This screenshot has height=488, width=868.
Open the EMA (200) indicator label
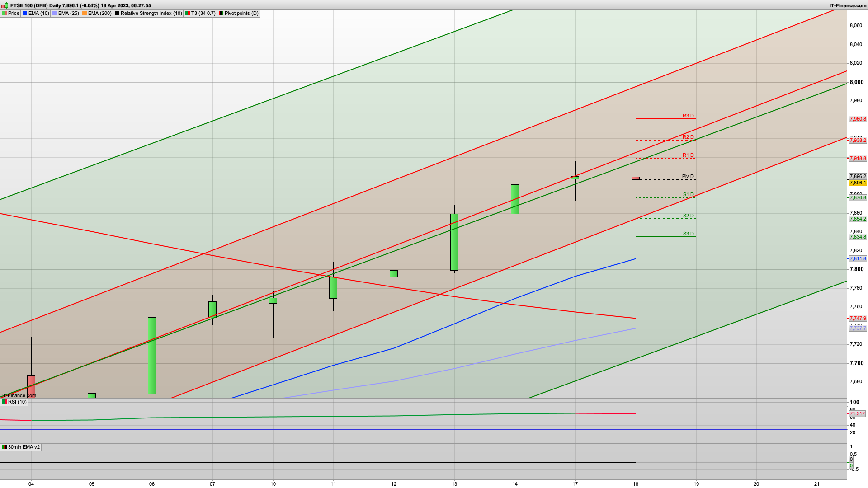(x=99, y=13)
